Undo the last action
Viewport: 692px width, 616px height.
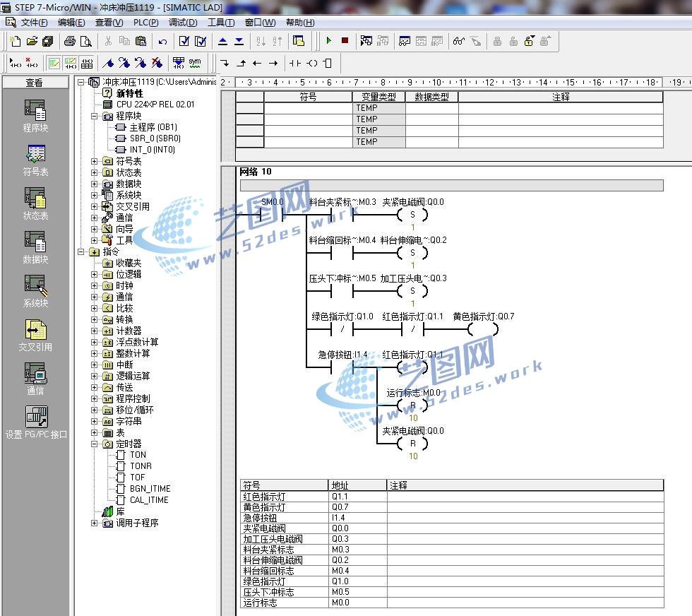click(x=163, y=42)
